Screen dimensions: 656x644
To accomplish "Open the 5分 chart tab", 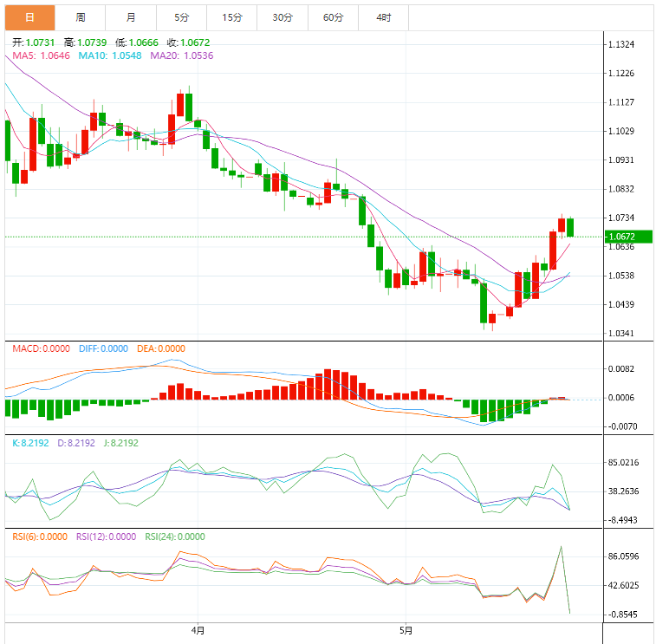I will pyautogui.click(x=182, y=17).
